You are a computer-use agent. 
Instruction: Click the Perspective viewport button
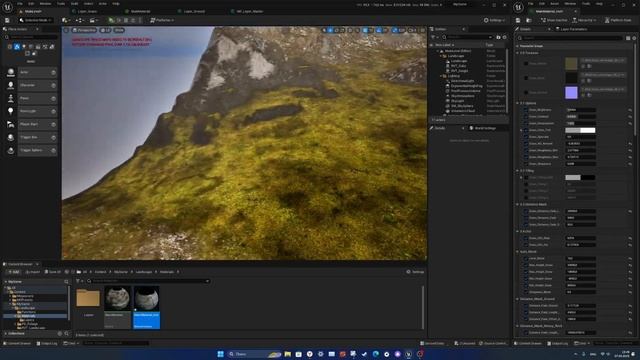(84, 30)
